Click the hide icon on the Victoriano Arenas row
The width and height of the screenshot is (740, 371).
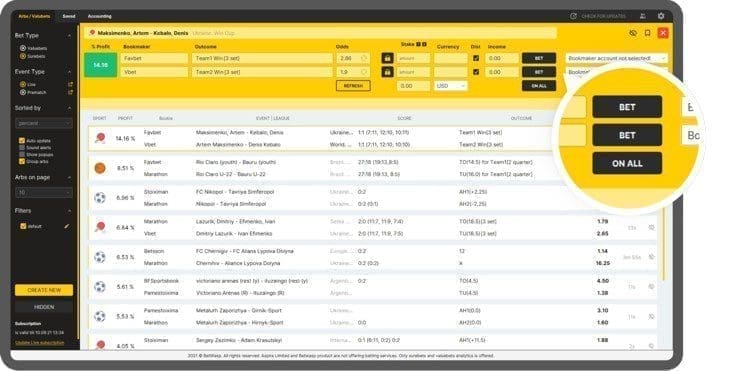[x=651, y=287]
